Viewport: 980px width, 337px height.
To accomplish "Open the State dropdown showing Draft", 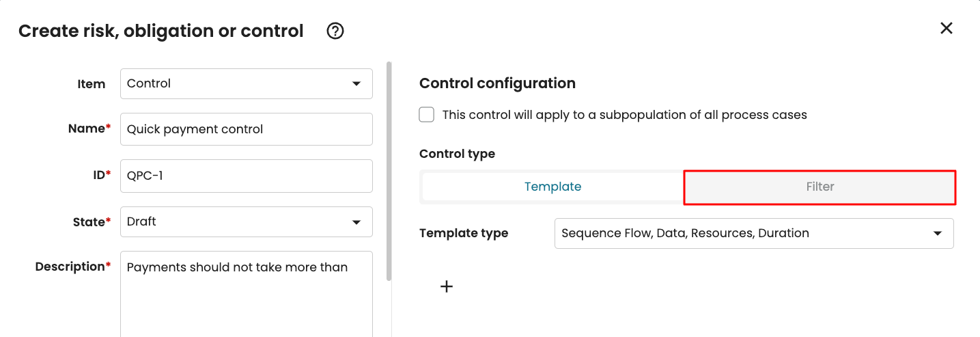I will 247,222.
